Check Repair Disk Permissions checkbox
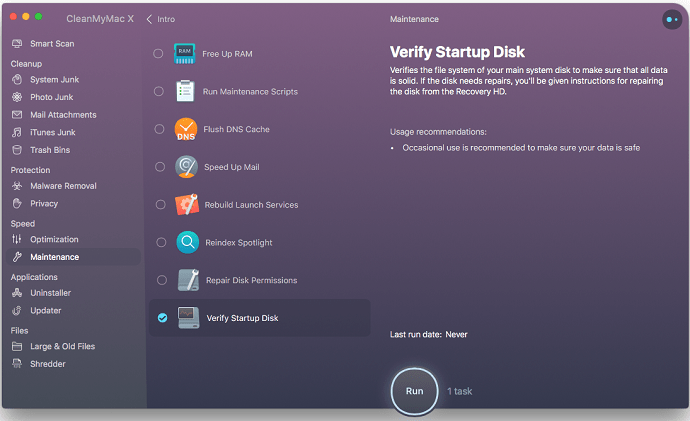 coord(162,280)
